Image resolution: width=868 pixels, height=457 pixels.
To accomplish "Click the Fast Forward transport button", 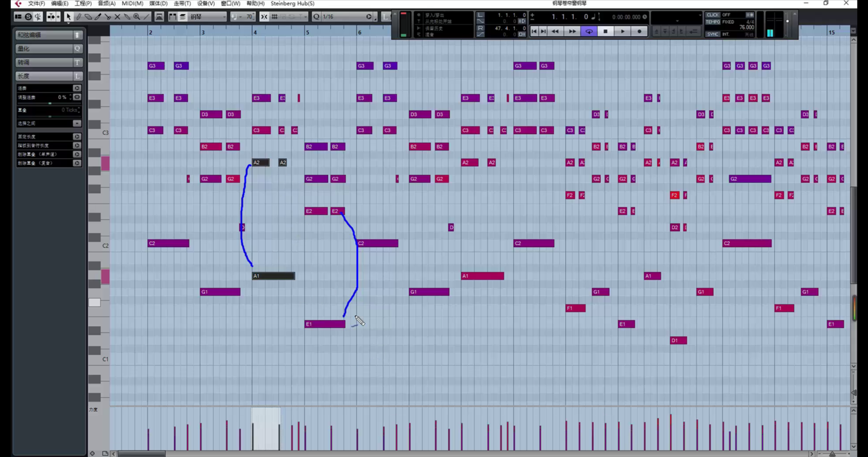I will [572, 31].
